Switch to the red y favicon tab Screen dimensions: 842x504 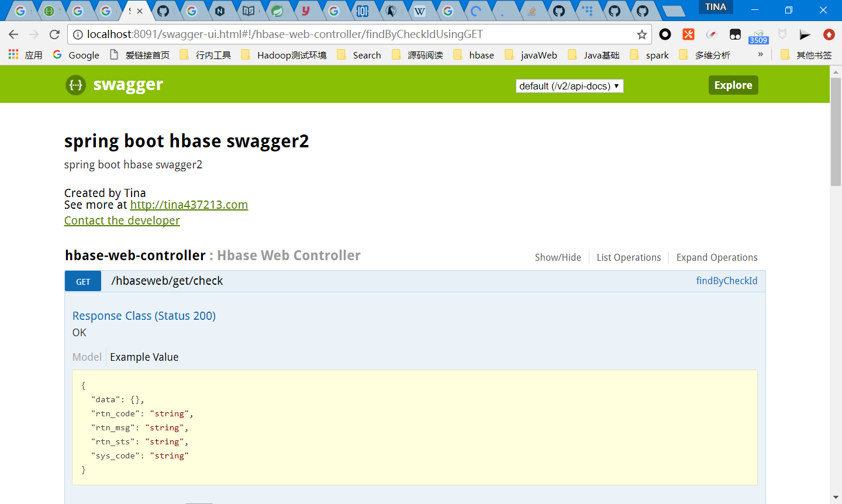(306, 11)
